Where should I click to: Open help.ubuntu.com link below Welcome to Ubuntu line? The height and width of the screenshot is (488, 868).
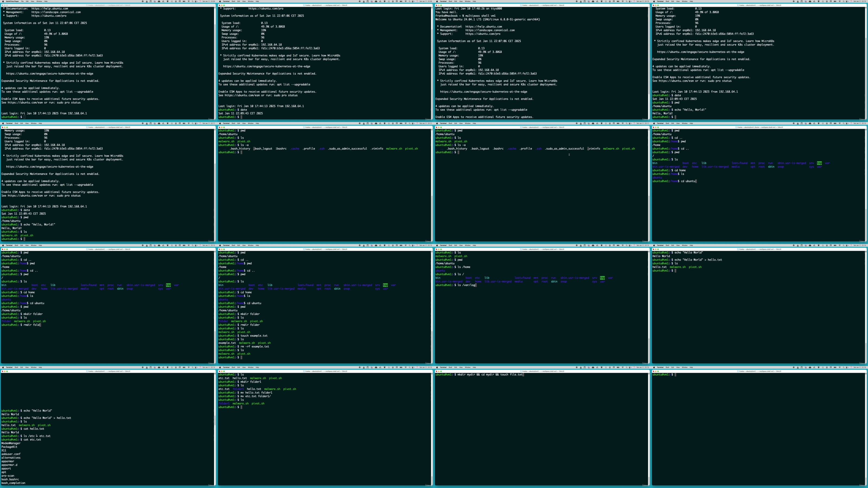tap(484, 27)
